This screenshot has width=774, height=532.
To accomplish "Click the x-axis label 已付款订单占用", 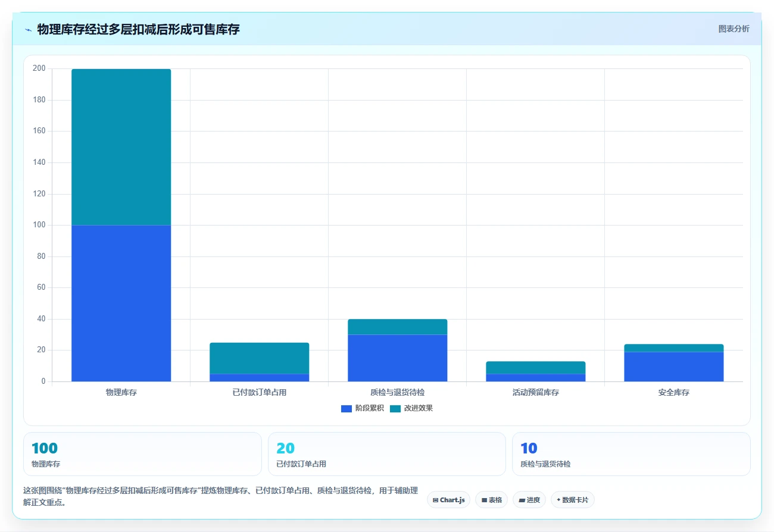I will [x=259, y=393].
